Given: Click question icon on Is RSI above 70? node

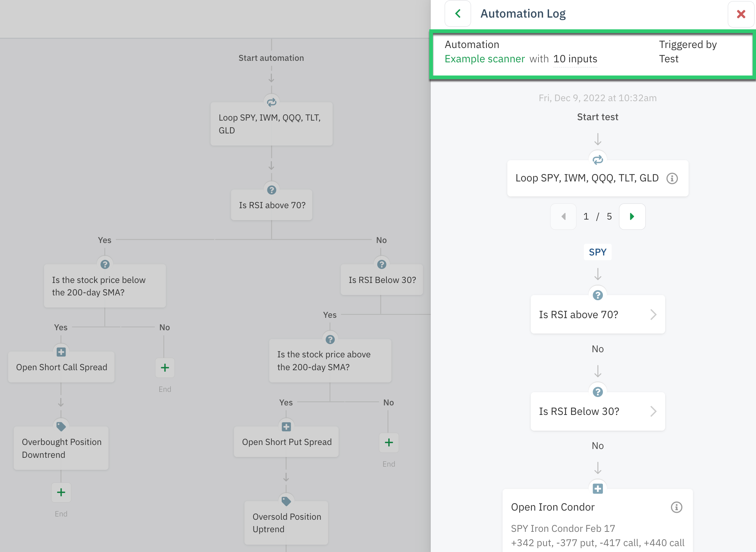Looking at the screenshot, I should (271, 190).
